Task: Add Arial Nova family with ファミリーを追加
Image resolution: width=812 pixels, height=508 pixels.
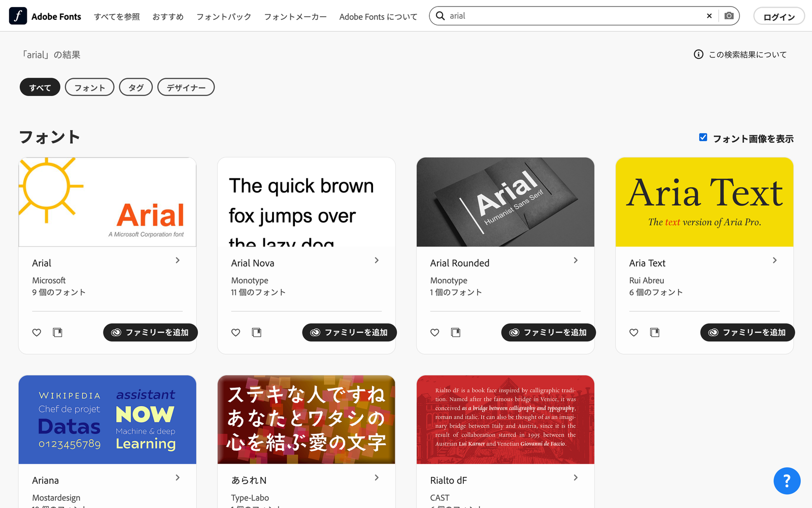Action: pyautogui.click(x=349, y=332)
